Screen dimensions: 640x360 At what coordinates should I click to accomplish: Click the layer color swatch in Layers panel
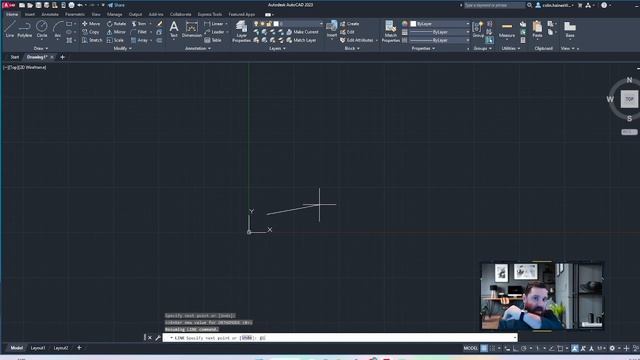[276, 24]
